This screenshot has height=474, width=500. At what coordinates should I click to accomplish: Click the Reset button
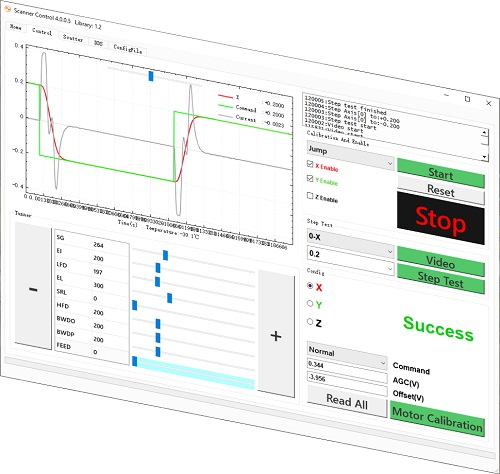(441, 190)
